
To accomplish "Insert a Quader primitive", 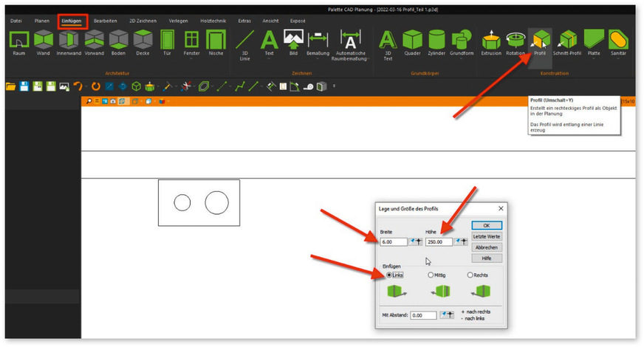I will [x=412, y=43].
